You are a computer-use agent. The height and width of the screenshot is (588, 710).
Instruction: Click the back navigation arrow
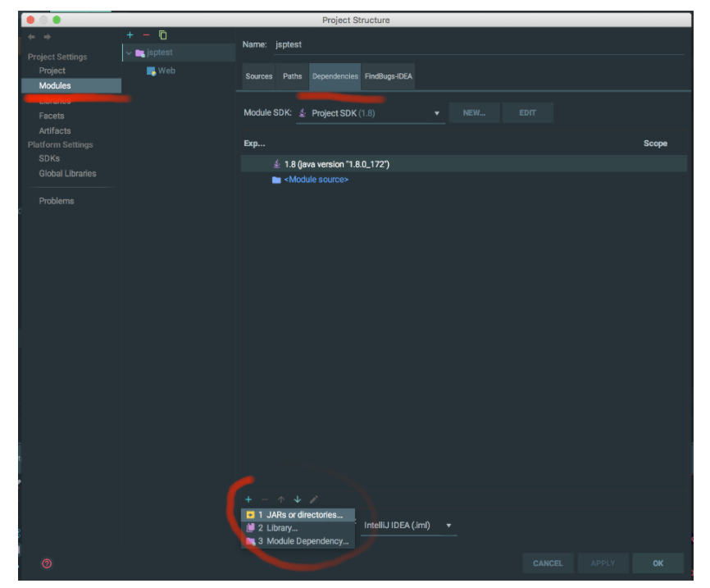[31, 37]
